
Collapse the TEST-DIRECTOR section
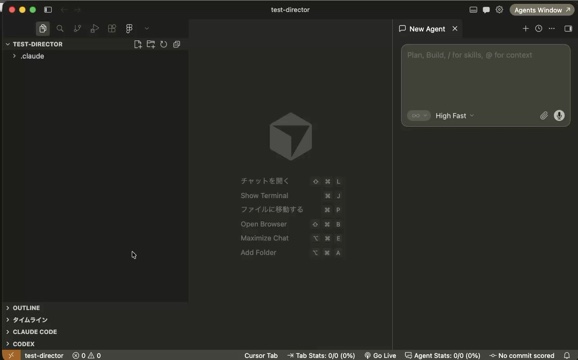(8, 44)
